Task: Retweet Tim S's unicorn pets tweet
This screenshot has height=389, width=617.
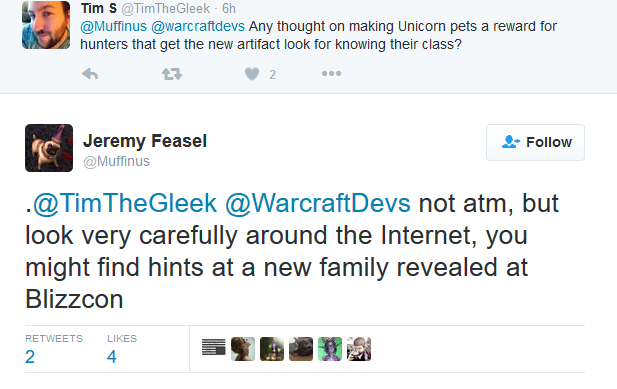Action: click(x=172, y=74)
